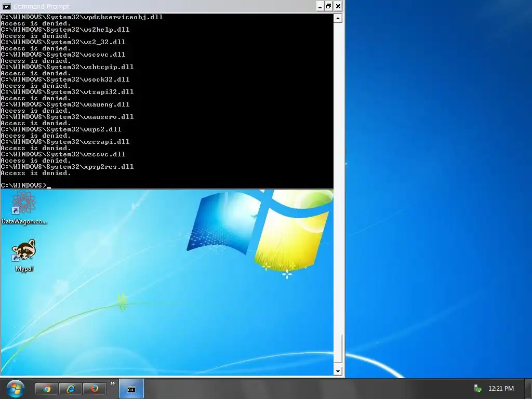Launch Firefox from the taskbar

coord(95,389)
